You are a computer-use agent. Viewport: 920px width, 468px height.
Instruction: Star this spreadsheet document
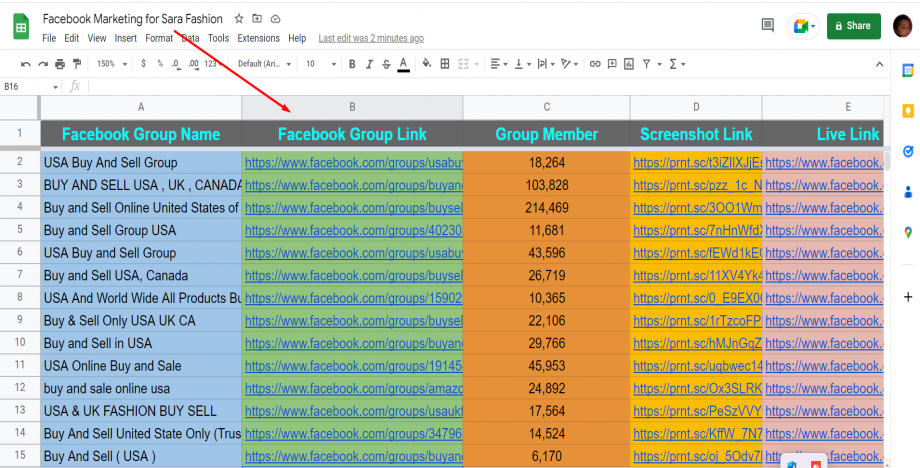pyautogui.click(x=239, y=19)
